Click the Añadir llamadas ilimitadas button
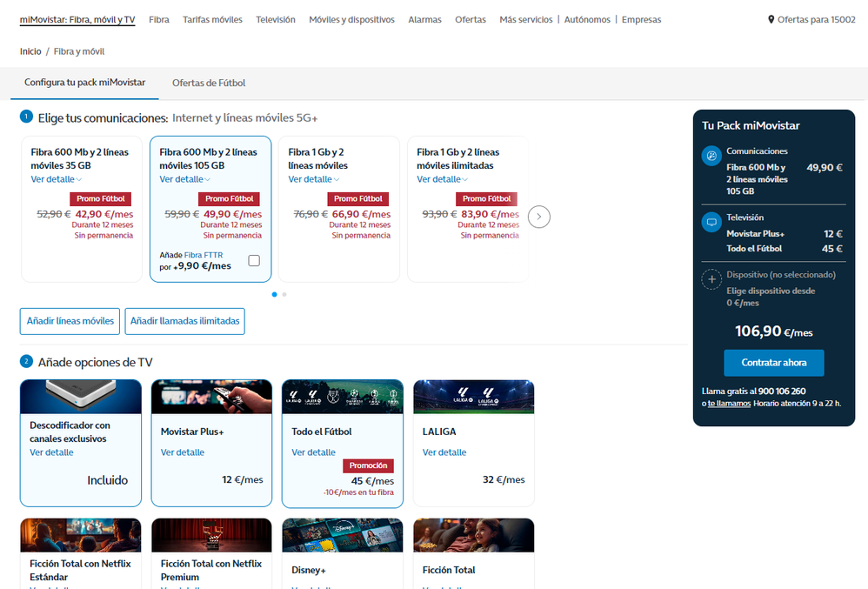This screenshot has width=868, height=589. pos(184,321)
